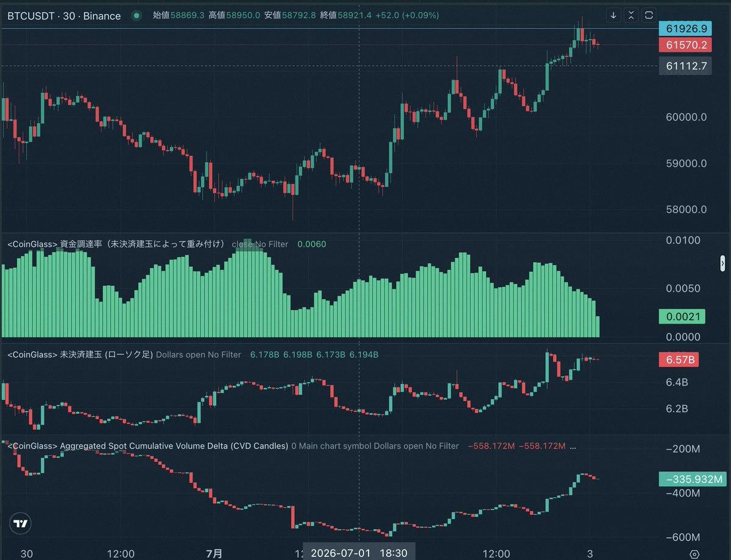
Task: Click the 61112.7 crosshair price label
Action: point(687,66)
